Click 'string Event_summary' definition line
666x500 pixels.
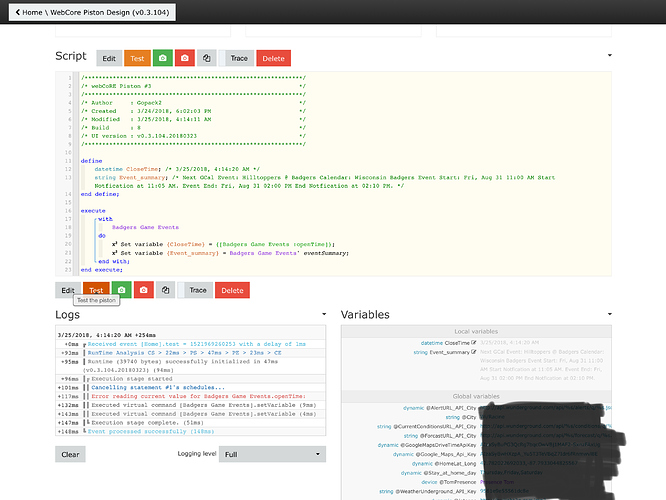click(325, 181)
